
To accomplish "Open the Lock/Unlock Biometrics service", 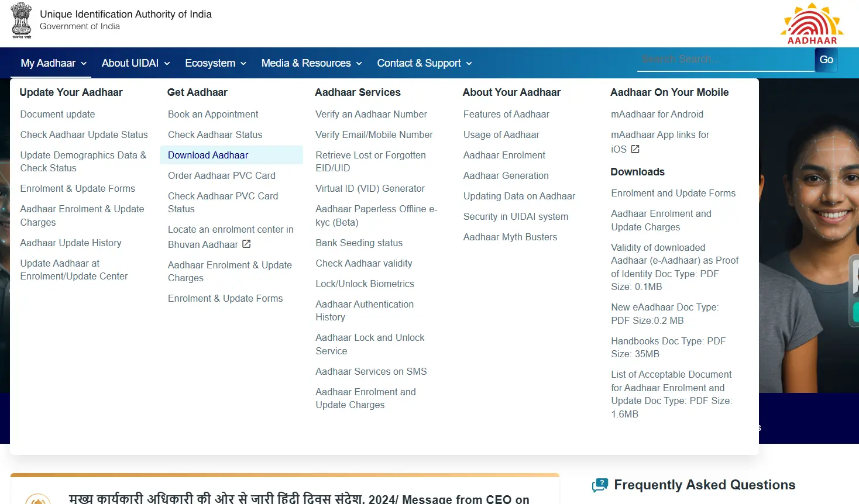I will [x=365, y=284].
